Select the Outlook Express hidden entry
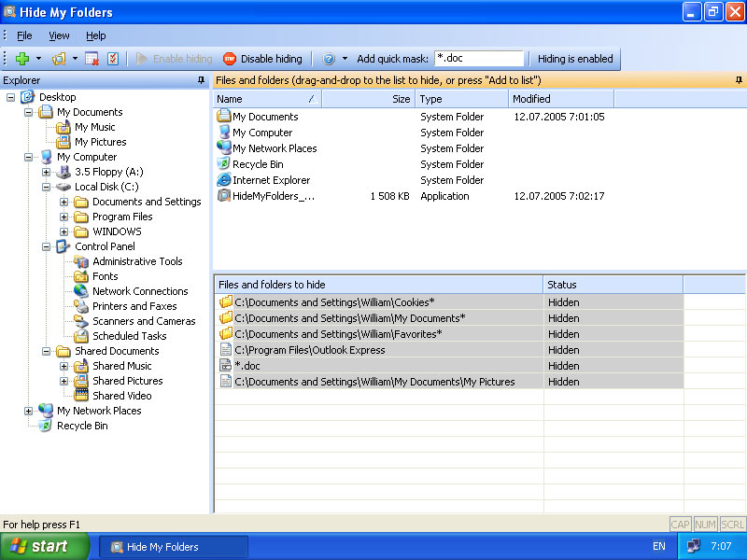 click(x=310, y=350)
